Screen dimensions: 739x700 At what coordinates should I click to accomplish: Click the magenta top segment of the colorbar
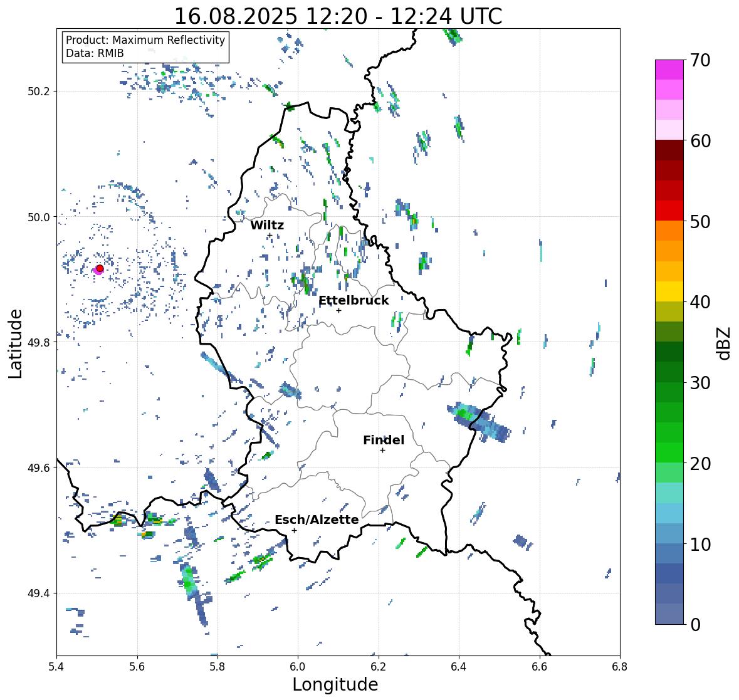(x=669, y=70)
